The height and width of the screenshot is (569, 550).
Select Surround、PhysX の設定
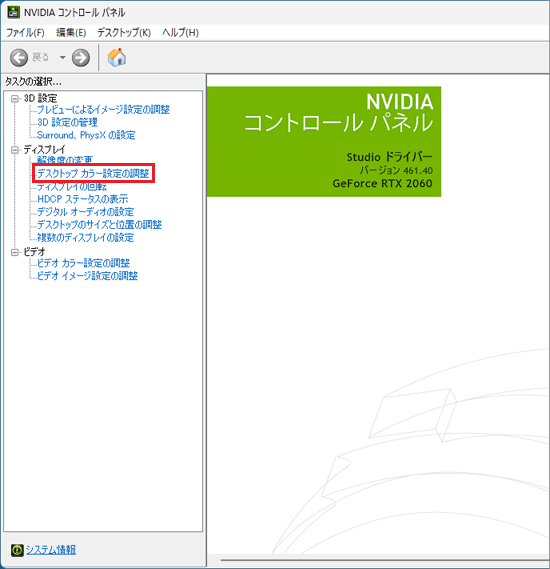click(x=86, y=135)
